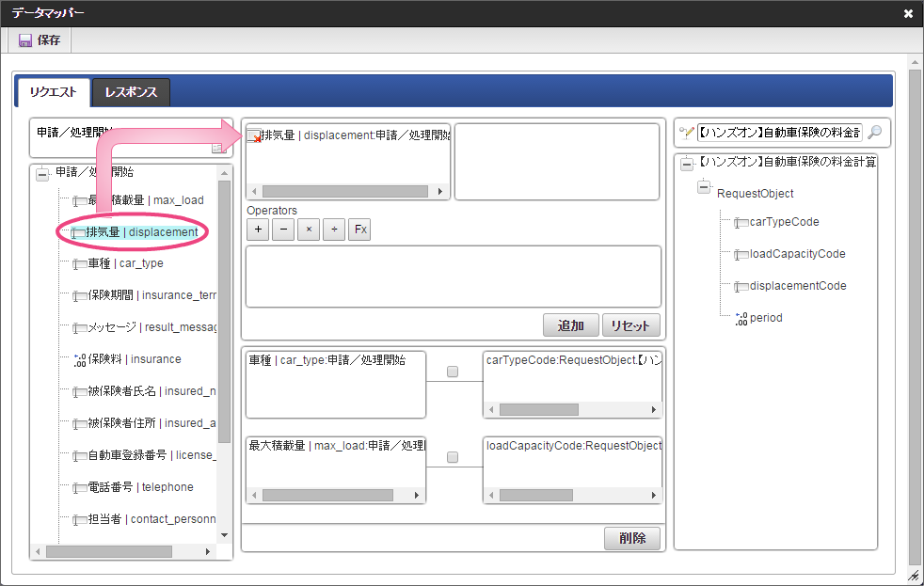924x586 pixels.
Task: Click the insured_address field icon
Action: 80,424
